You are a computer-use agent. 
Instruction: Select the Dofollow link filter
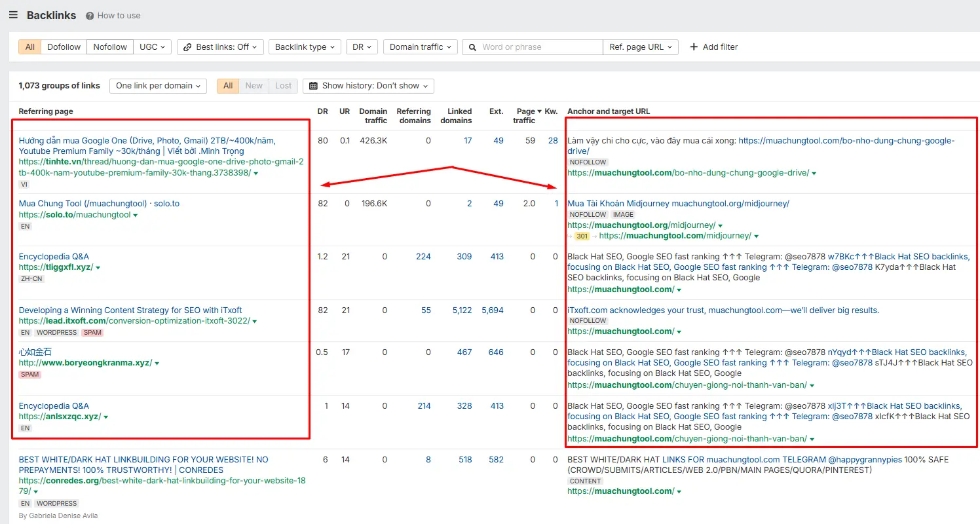point(64,47)
